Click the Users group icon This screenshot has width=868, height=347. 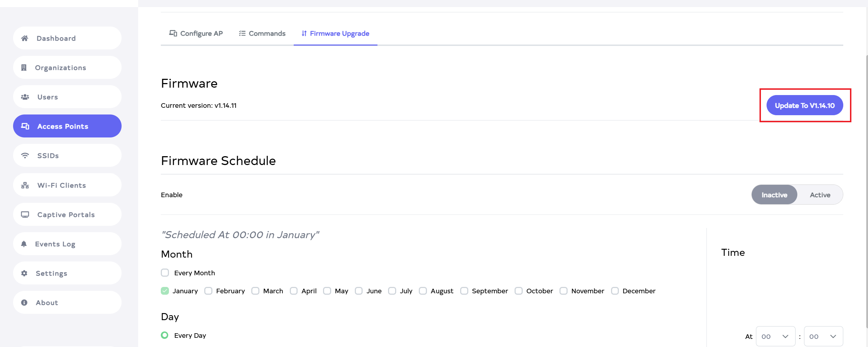tap(25, 97)
